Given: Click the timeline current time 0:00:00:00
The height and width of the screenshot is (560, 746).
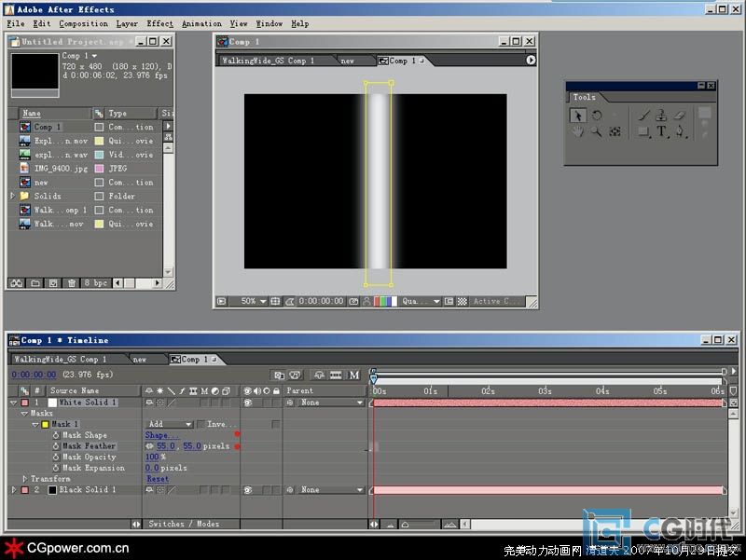Looking at the screenshot, I should (34, 375).
